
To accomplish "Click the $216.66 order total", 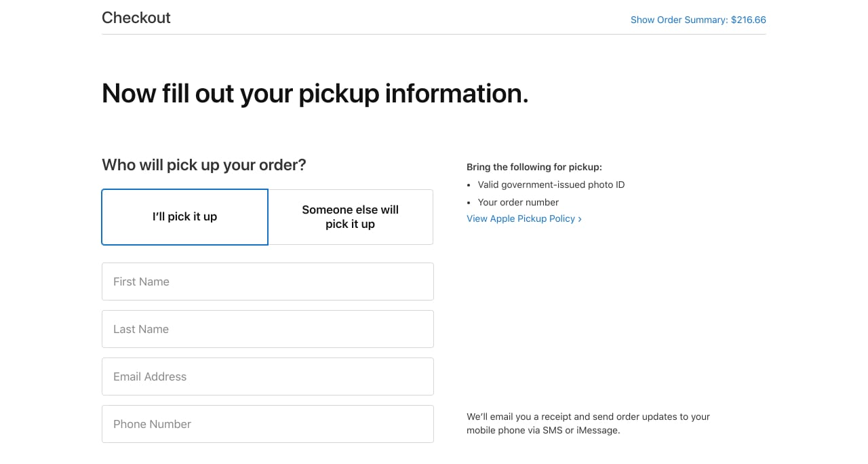I will click(x=749, y=20).
